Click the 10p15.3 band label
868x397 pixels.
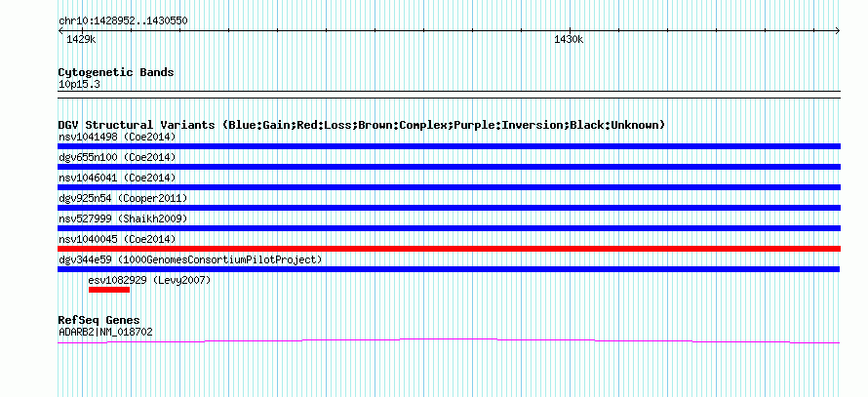click(79, 85)
